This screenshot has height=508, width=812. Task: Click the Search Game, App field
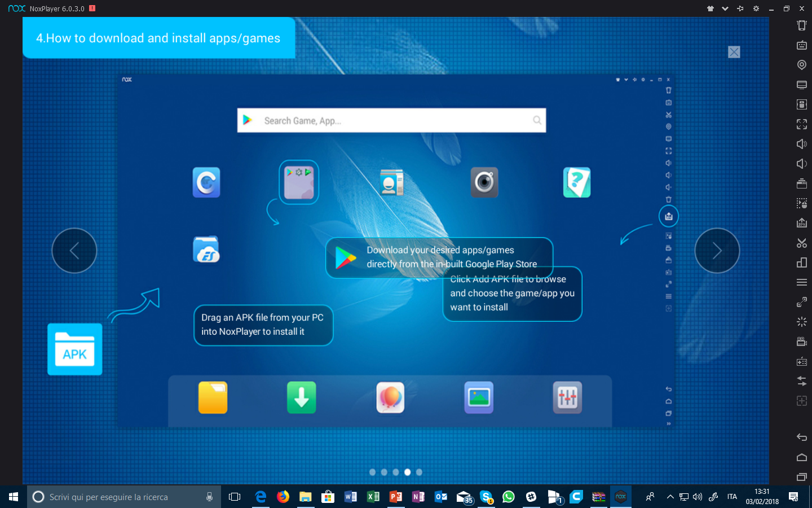391,120
